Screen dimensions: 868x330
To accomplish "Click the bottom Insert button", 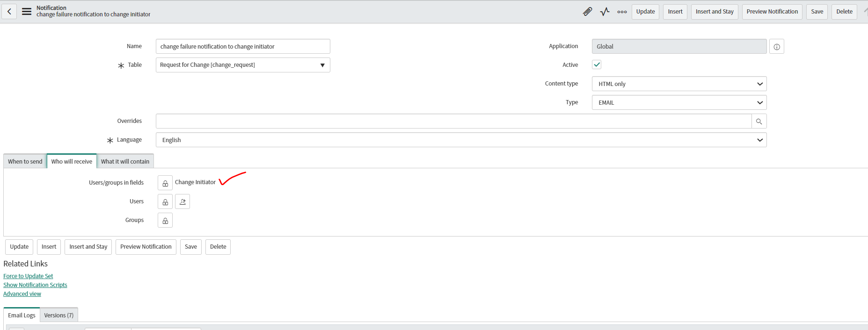I will click(49, 247).
